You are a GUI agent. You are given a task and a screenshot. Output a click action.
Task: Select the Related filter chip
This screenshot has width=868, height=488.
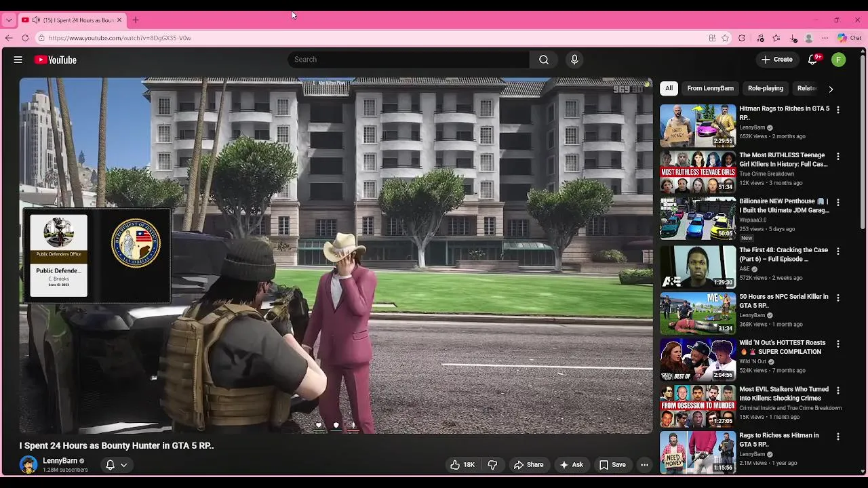(x=807, y=88)
